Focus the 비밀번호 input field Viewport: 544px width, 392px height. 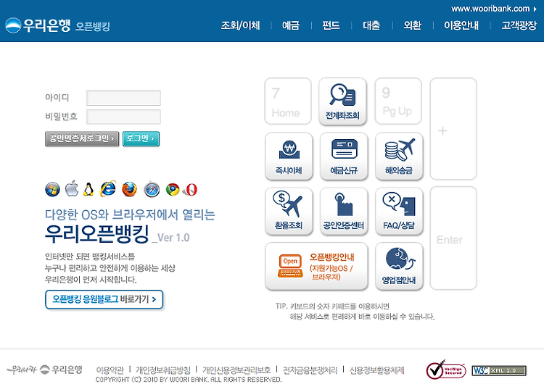click(x=123, y=117)
